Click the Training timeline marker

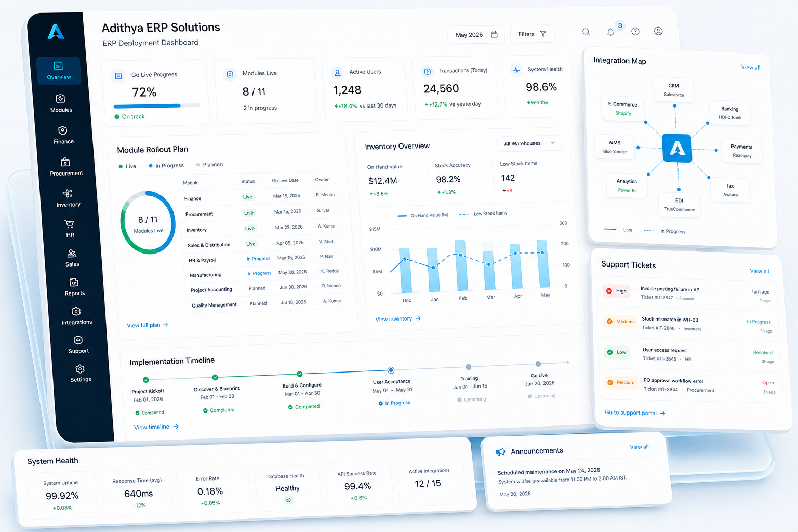pyautogui.click(x=469, y=367)
